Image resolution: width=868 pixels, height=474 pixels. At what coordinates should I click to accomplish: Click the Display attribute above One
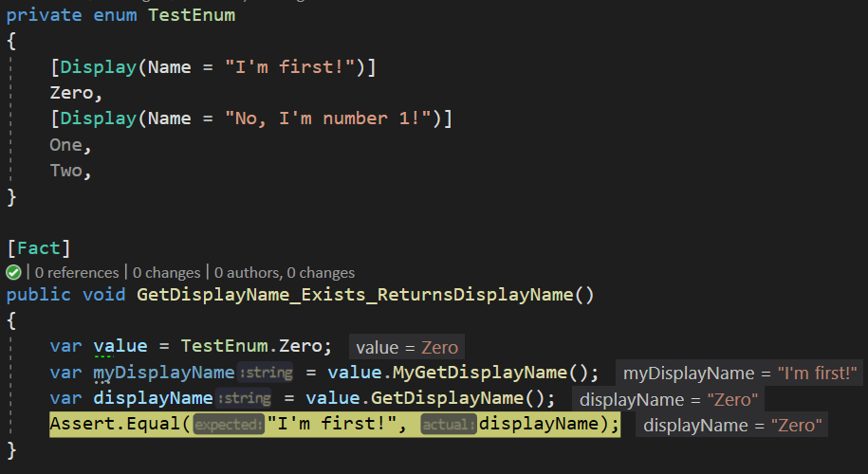(x=98, y=118)
